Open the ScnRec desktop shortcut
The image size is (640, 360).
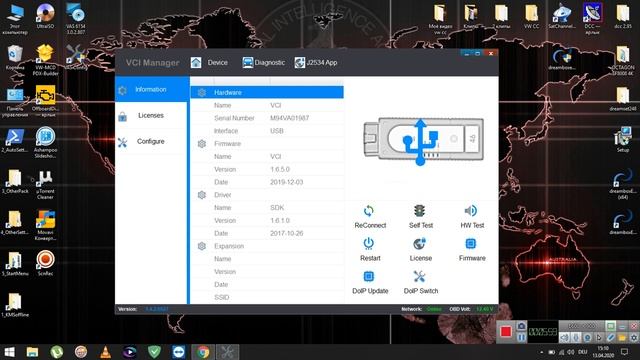[x=45, y=263]
